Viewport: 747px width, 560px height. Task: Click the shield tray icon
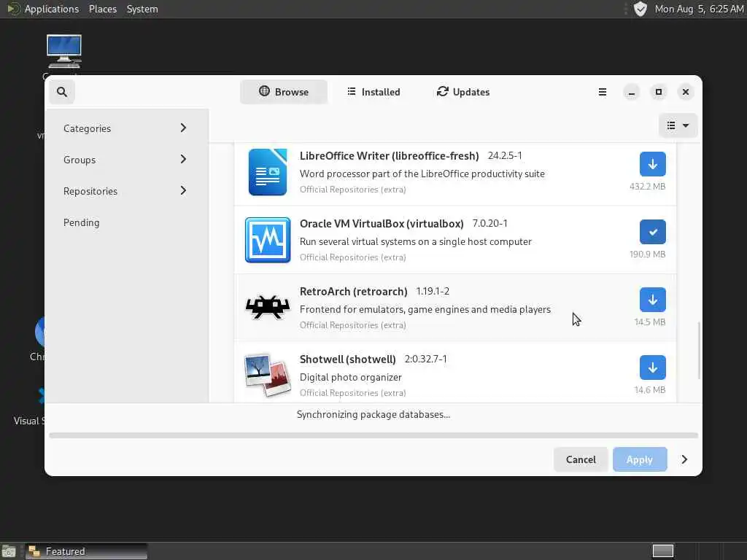[640, 9]
